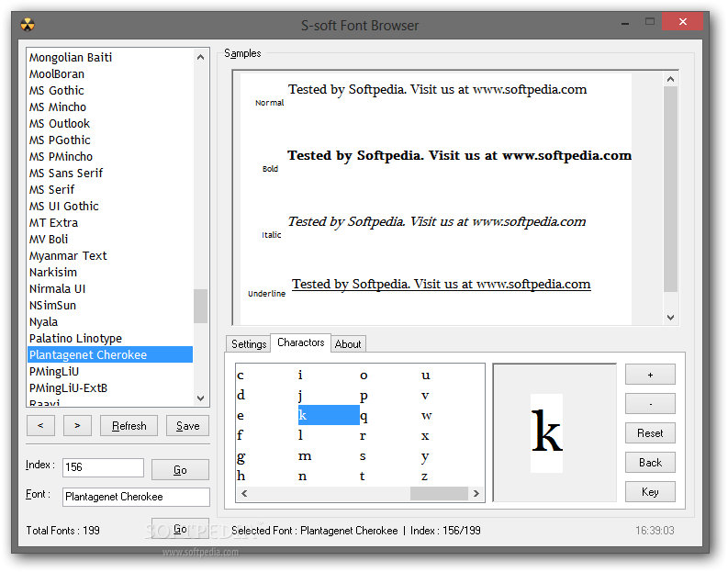Viewport: 728px width, 572px height.
Task: Click the Italic sample text
Action: (x=436, y=222)
